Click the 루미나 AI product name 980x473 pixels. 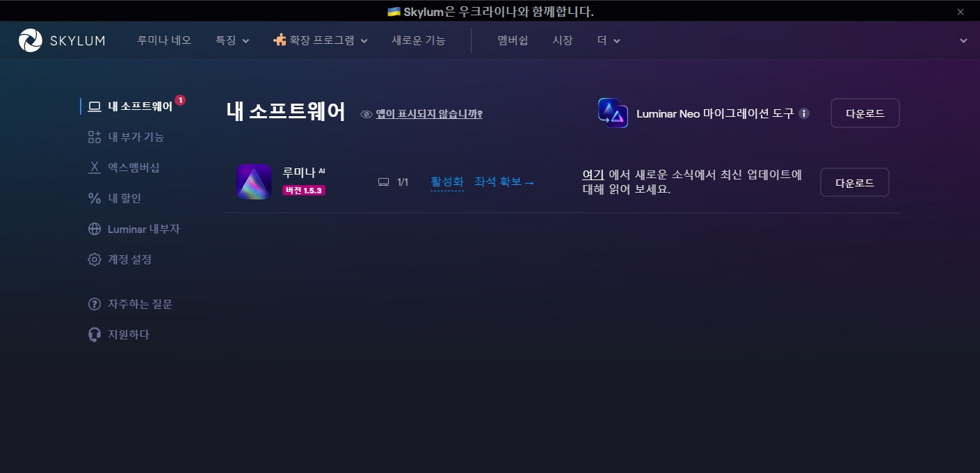coord(304,172)
